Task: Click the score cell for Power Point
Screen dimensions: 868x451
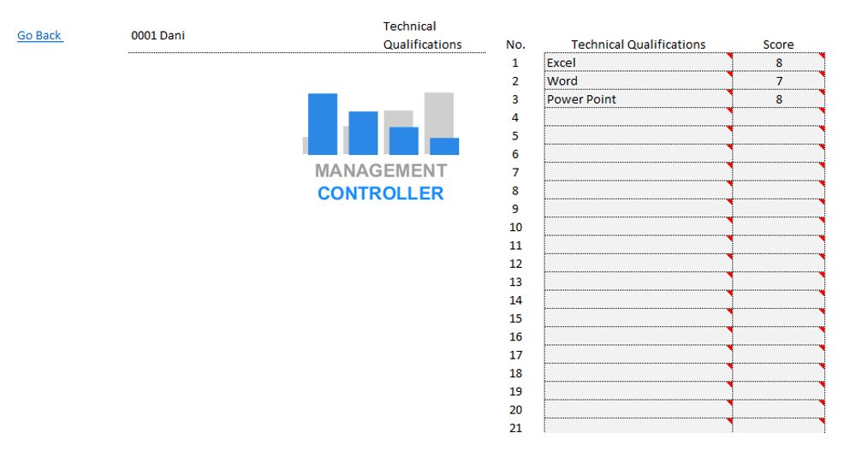Action: coord(778,99)
